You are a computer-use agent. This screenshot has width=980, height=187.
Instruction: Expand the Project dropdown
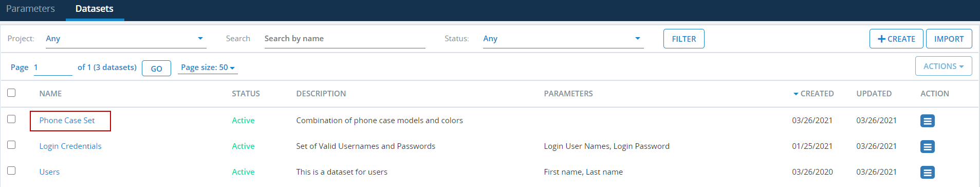[x=126, y=39]
